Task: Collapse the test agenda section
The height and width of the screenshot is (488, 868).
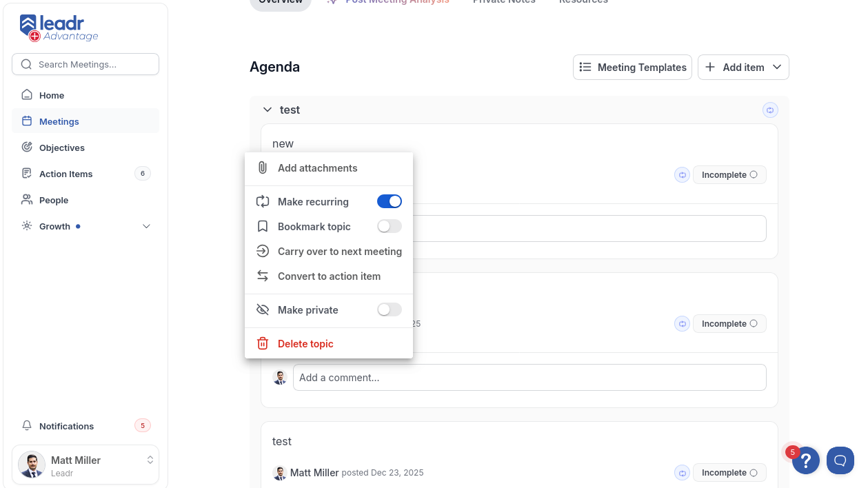Action: [267, 110]
